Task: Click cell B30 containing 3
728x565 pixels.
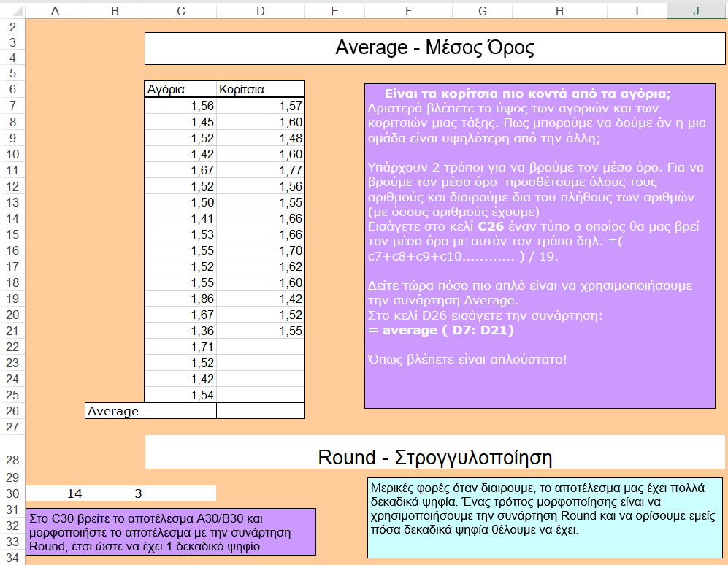Action: point(115,493)
